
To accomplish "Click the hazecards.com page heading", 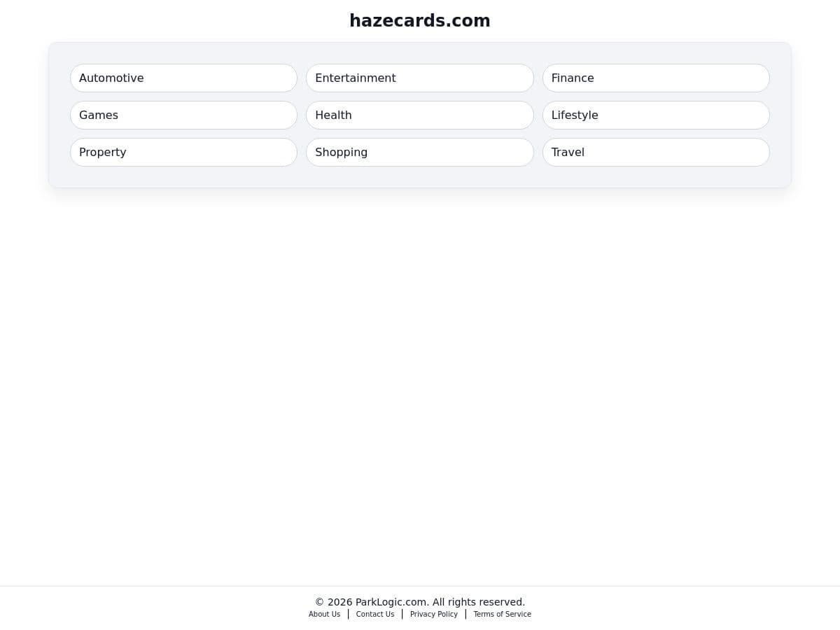I will click(x=420, y=21).
